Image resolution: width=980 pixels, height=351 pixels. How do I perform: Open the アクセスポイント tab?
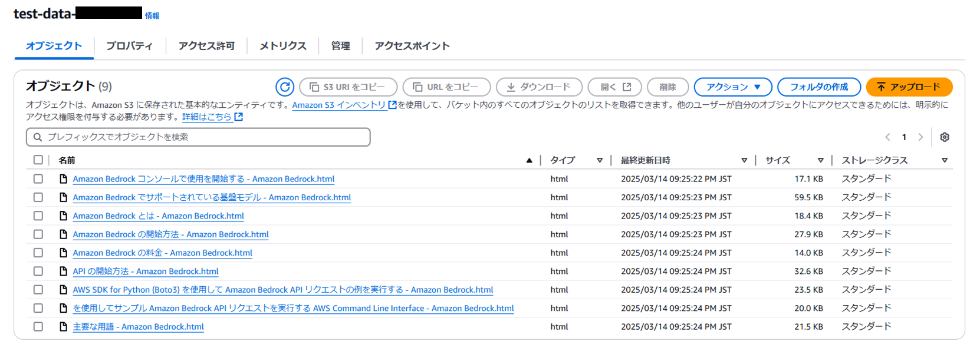pyautogui.click(x=412, y=46)
